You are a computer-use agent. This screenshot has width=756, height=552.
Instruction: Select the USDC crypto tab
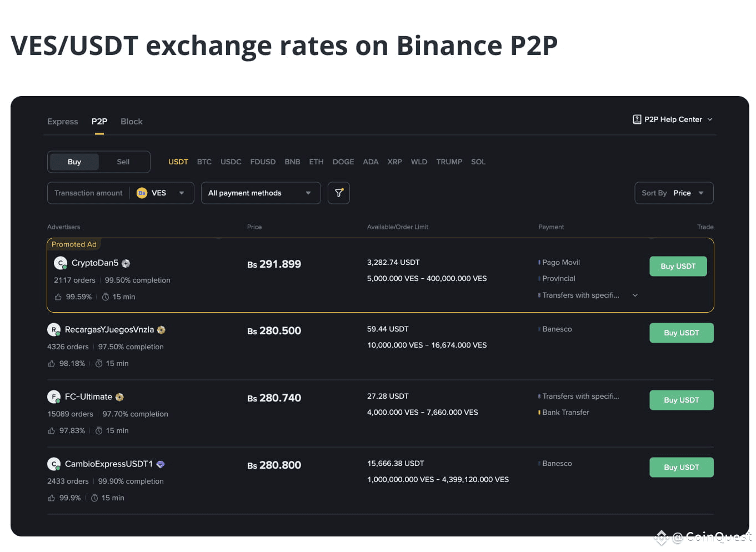click(x=231, y=162)
